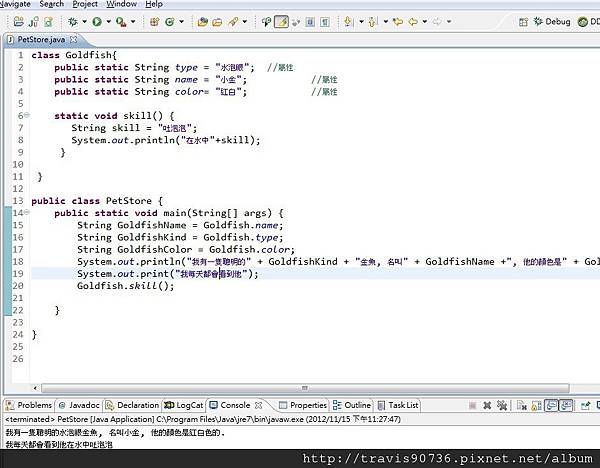The image size is (600, 468).
Task: Select the PetStore.java editor tab
Action: [41, 39]
